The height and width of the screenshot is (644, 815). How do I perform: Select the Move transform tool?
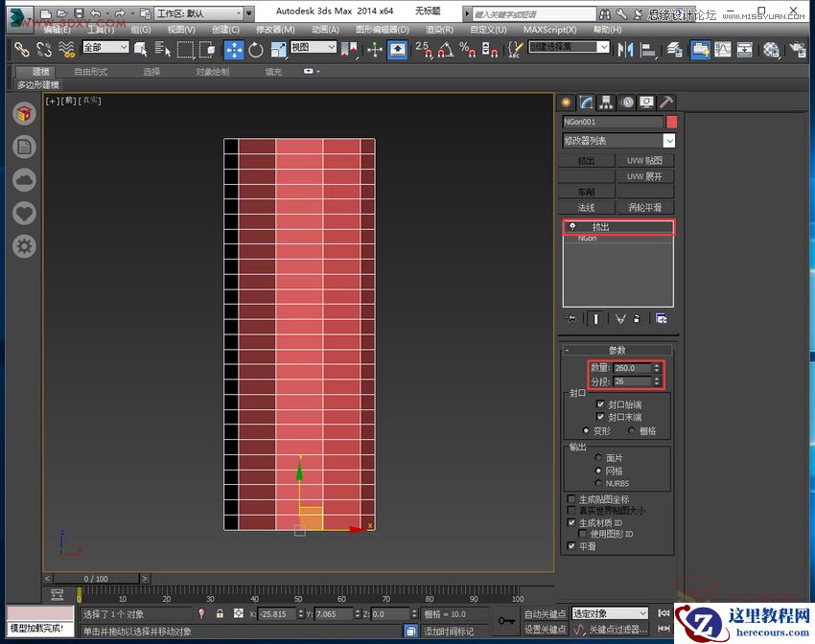coord(234,49)
